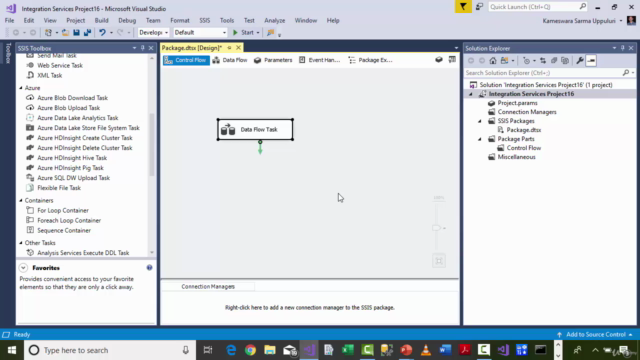The width and height of the screenshot is (640, 360).
Task: Click Show All Files icon in Solution Explorer
Action: pos(565,60)
